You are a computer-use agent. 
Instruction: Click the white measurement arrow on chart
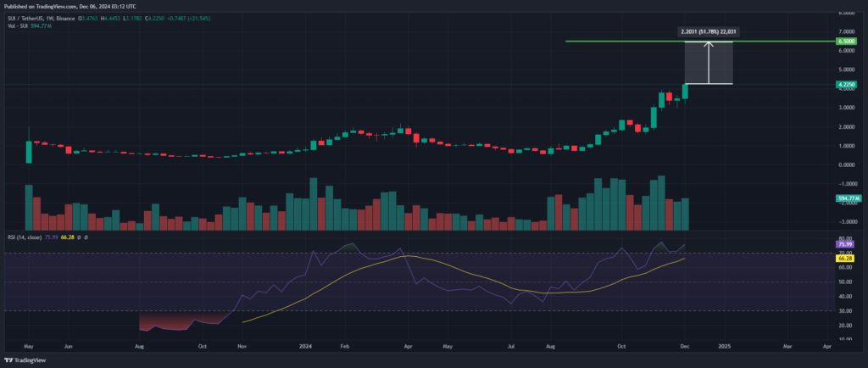[709, 62]
